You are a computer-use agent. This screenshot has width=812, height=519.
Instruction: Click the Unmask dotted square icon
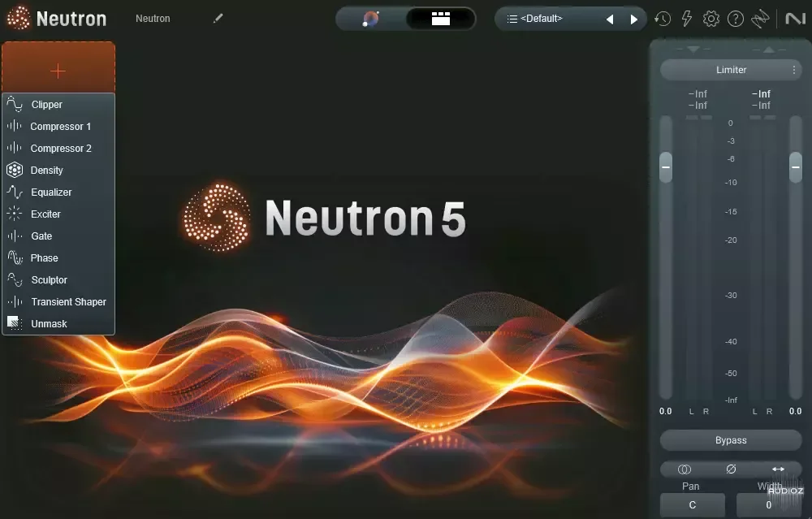tap(15, 323)
